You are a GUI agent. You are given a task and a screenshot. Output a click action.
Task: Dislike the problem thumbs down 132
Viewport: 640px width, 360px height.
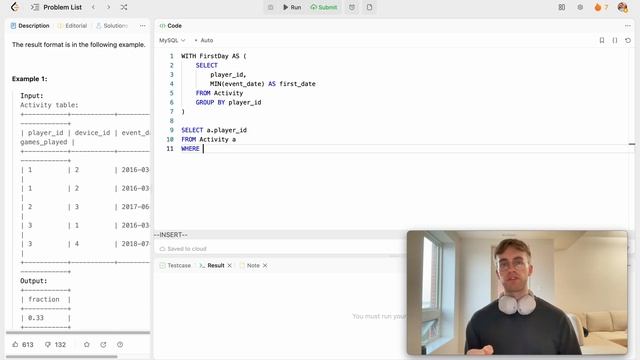(55, 344)
